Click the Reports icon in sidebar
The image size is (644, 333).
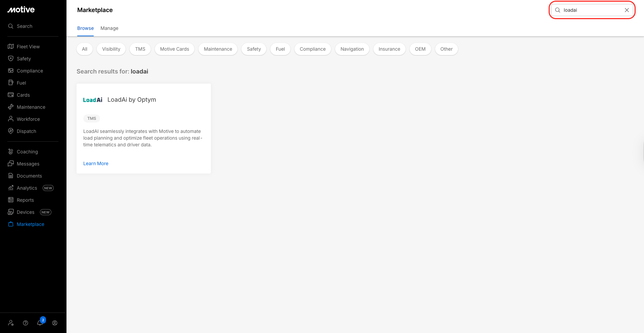pyautogui.click(x=11, y=200)
